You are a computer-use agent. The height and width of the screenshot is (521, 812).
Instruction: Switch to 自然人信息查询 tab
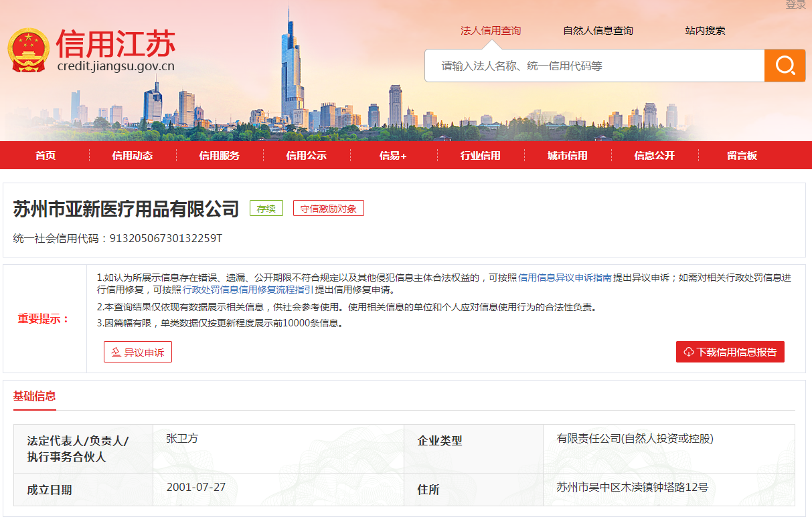(x=598, y=30)
